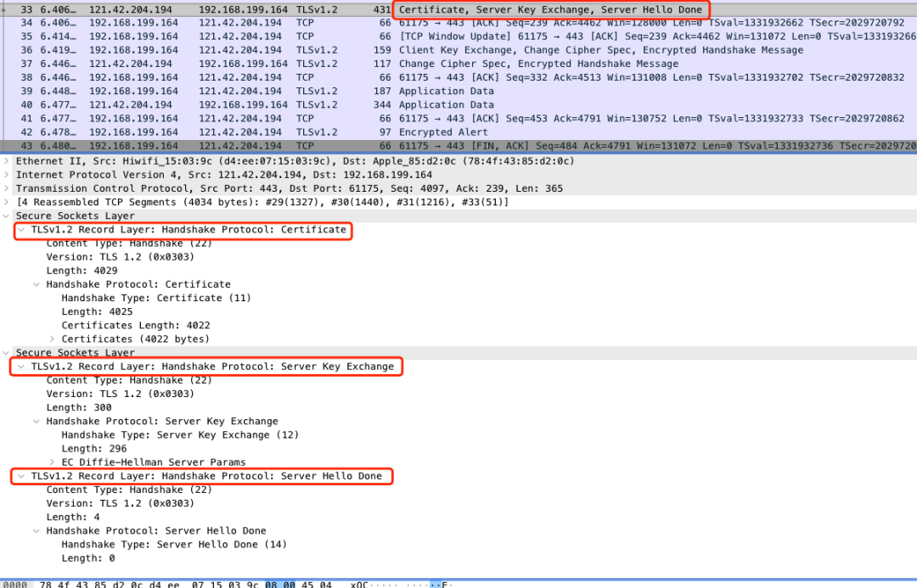Select packet 41 ACK Seq=453 row
Screen dimensions: 917x588
458,119
